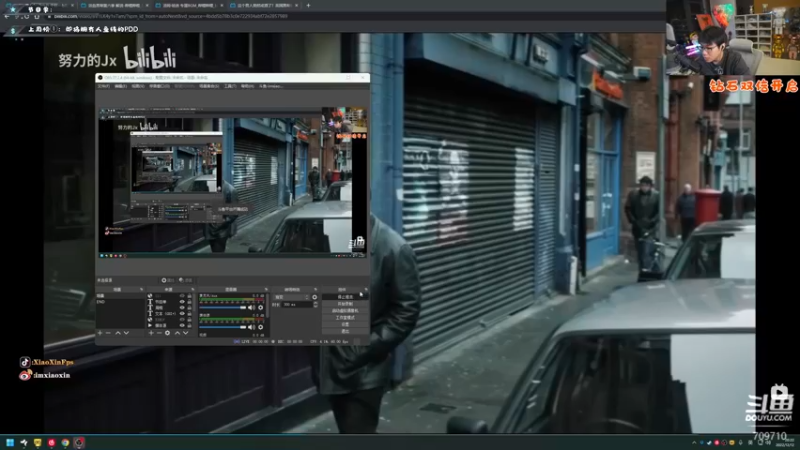Open the 场景集合(S) menu in OBS
Image resolution: width=800 pixels, height=450 pixels.
[209, 86]
